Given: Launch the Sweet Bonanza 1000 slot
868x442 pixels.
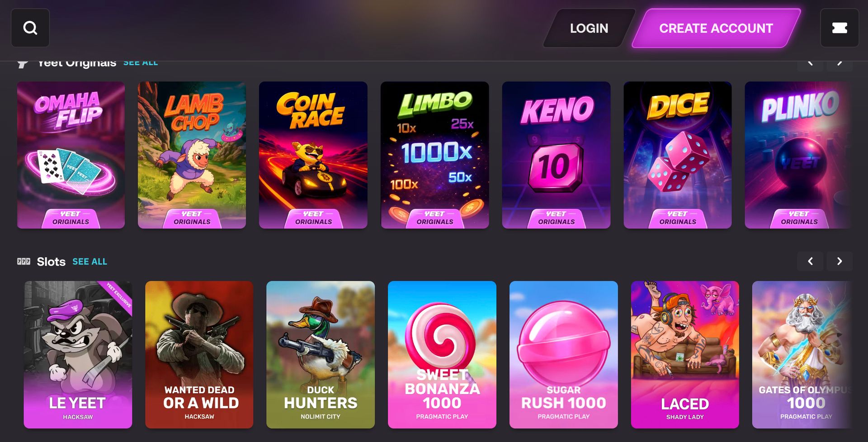Looking at the screenshot, I should (442, 355).
